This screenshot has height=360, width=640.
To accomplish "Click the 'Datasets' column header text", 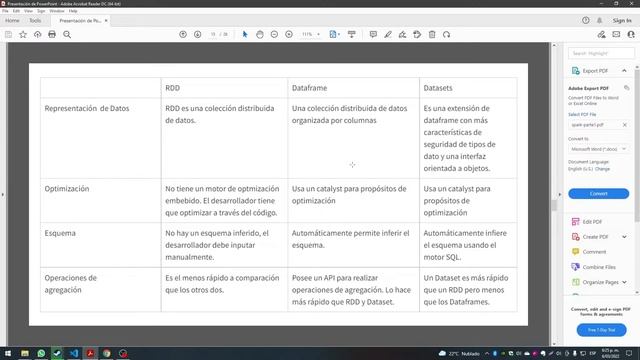I will click(x=438, y=88).
